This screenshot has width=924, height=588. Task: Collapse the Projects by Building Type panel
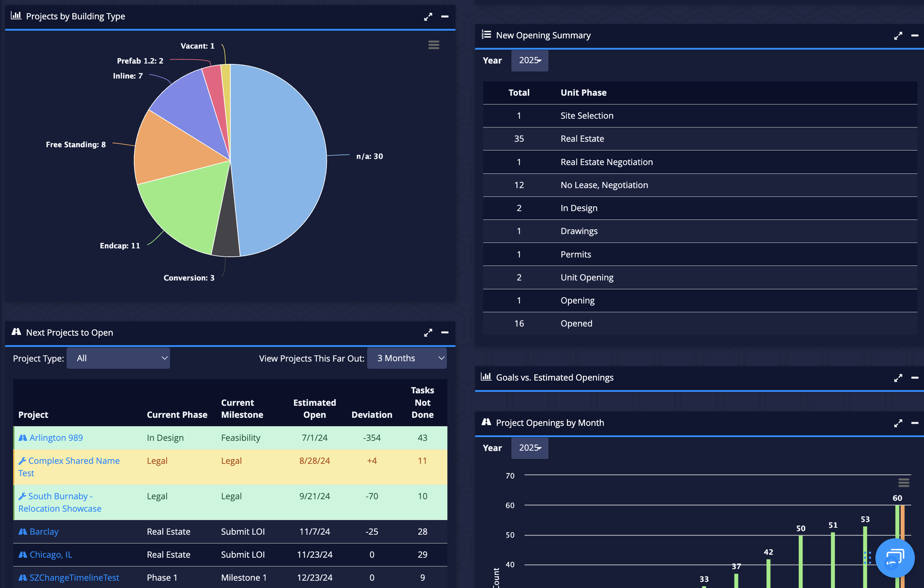[445, 16]
